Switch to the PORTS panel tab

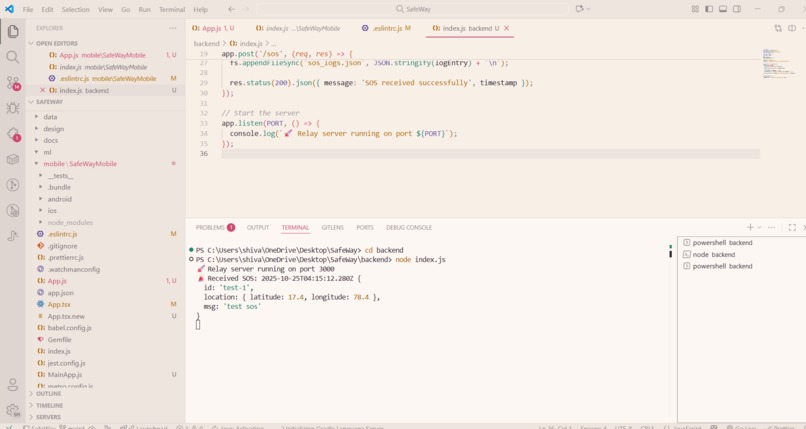point(365,227)
